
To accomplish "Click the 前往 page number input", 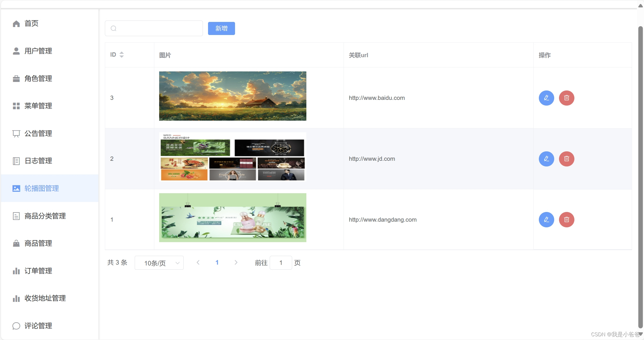I will [281, 263].
